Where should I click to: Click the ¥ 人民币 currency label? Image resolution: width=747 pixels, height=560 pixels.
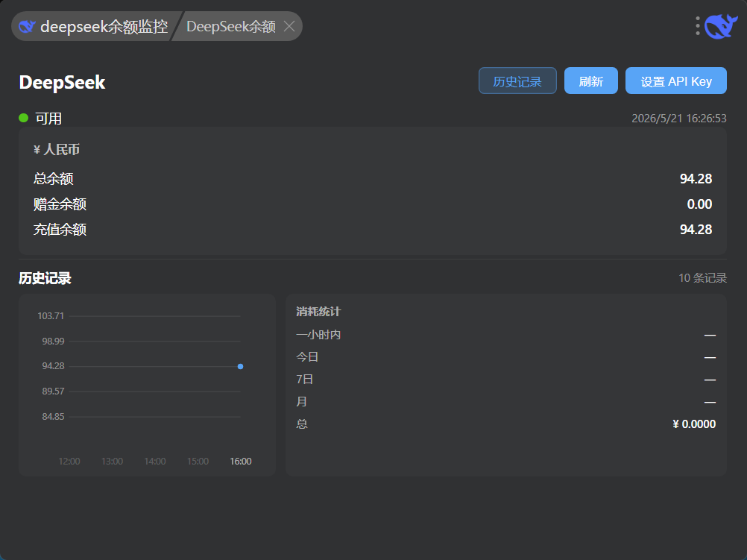(56, 150)
